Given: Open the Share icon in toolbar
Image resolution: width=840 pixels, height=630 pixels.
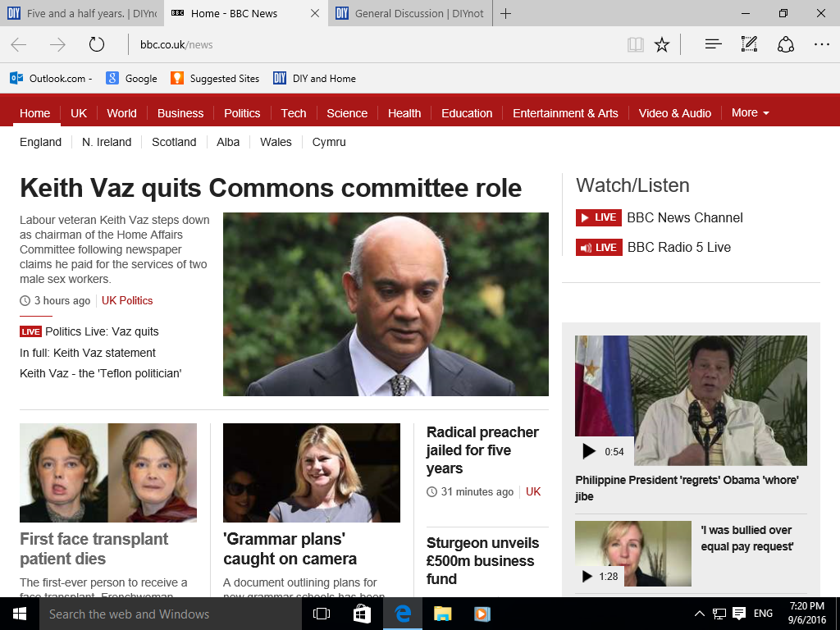Looking at the screenshot, I should pos(785,44).
